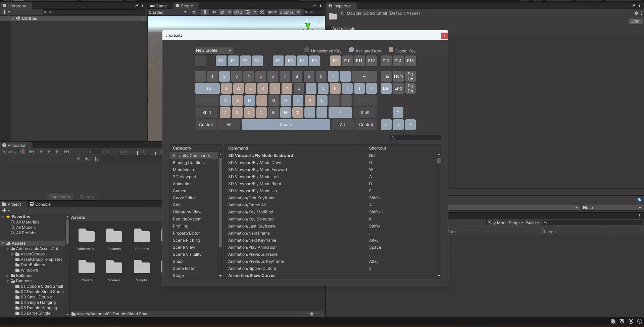644x327 pixels.
Task: Lock the Hierarchy panel with padlock icon
Action: pyautogui.click(x=137, y=6)
